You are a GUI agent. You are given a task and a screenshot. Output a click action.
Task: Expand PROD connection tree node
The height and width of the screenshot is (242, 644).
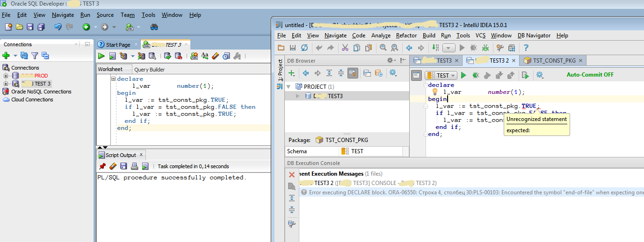(6, 76)
